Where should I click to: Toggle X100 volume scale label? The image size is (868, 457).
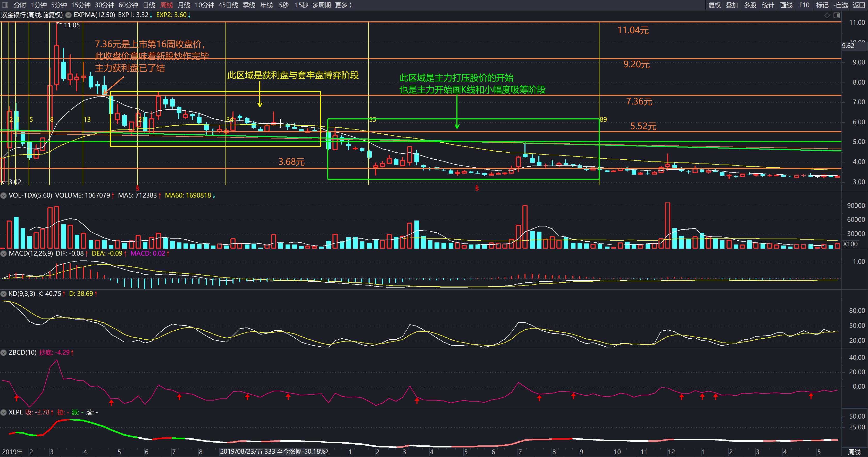pos(850,244)
